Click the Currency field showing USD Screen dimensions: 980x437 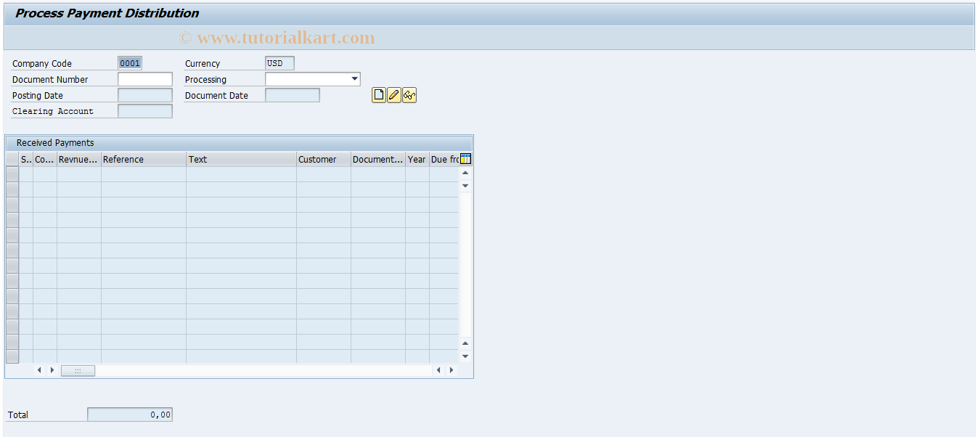(x=279, y=62)
